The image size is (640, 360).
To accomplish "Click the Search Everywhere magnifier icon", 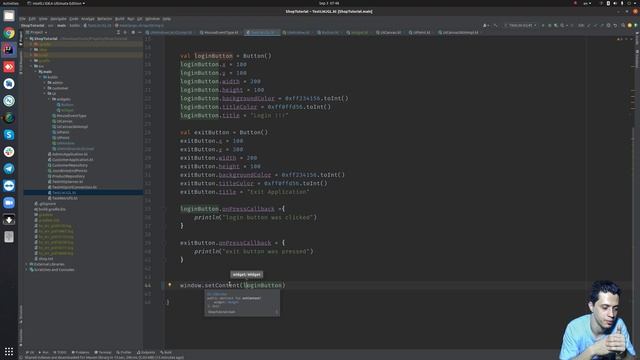I will (x=623, y=25).
